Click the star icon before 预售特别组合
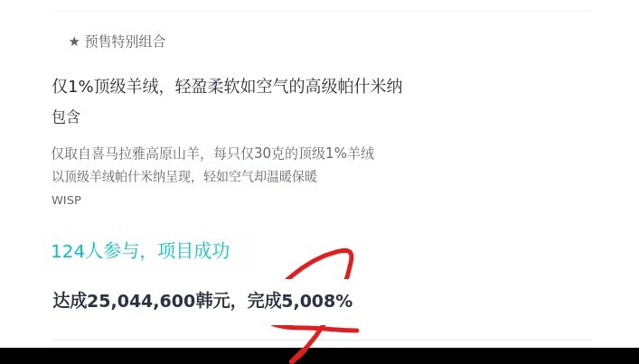639x364 pixels. [74, 42]
